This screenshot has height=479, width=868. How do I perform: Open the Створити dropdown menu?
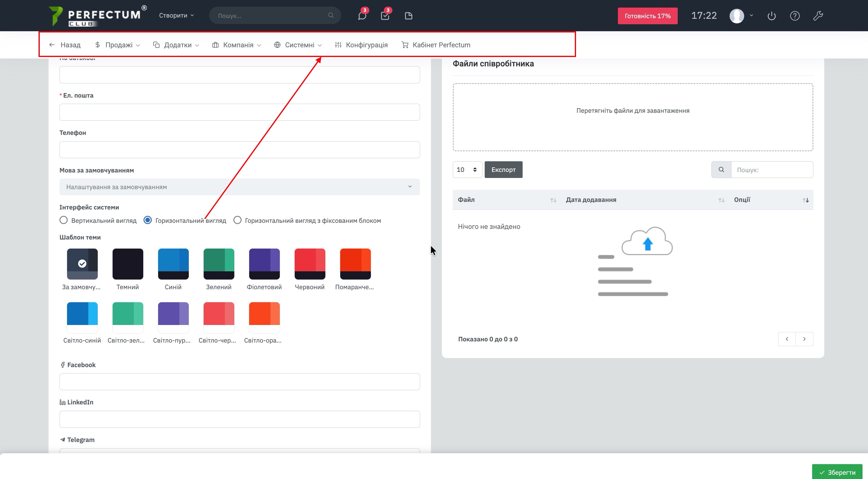point(176,15)
